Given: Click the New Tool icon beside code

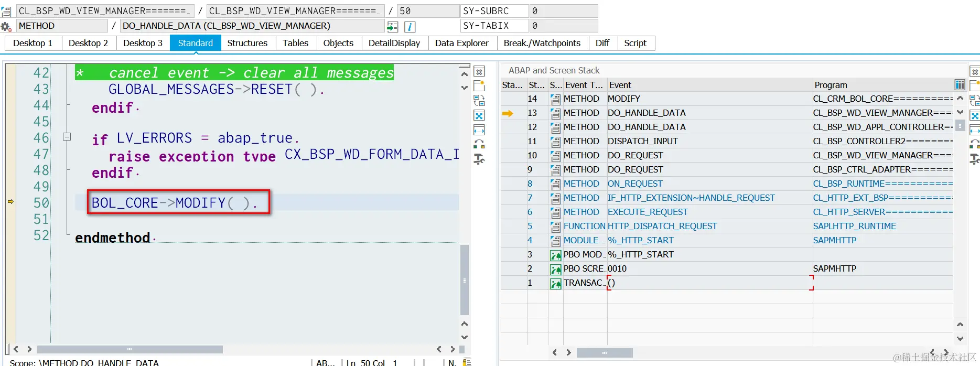Looking at the screenshot, I should pos(479,86).
